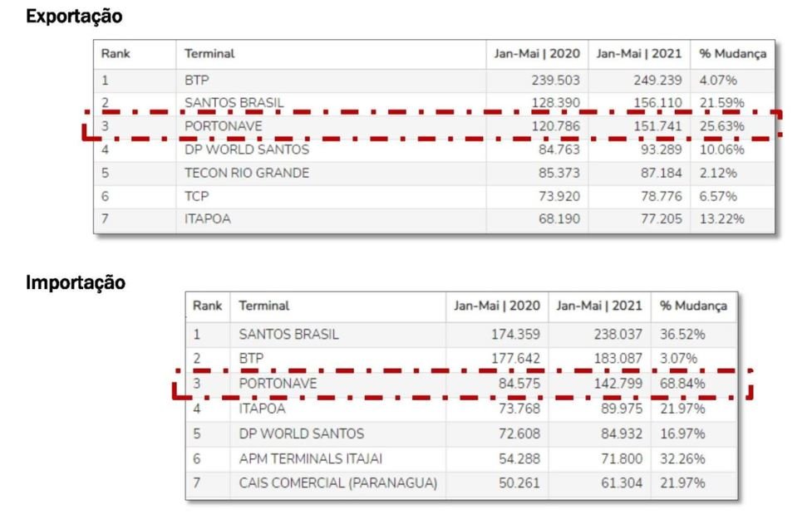Click value 142.799 for PORTONAVE imports
The height and width of the screenshot is (524, 812).
point(618,384)
